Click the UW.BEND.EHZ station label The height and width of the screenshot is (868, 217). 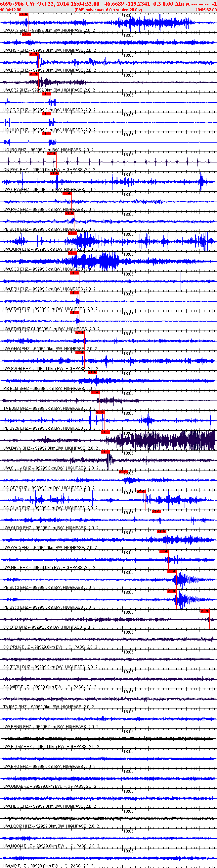[x=51, y=726]
